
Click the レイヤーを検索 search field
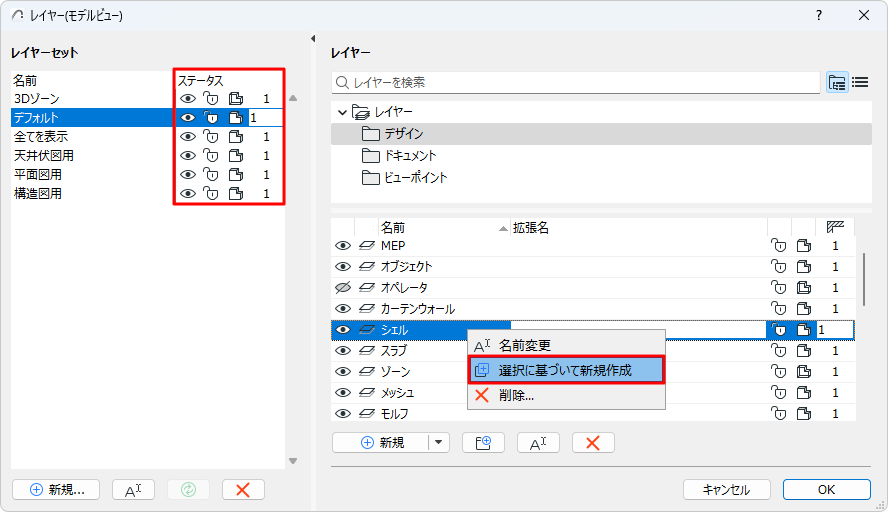coord(576,83)
